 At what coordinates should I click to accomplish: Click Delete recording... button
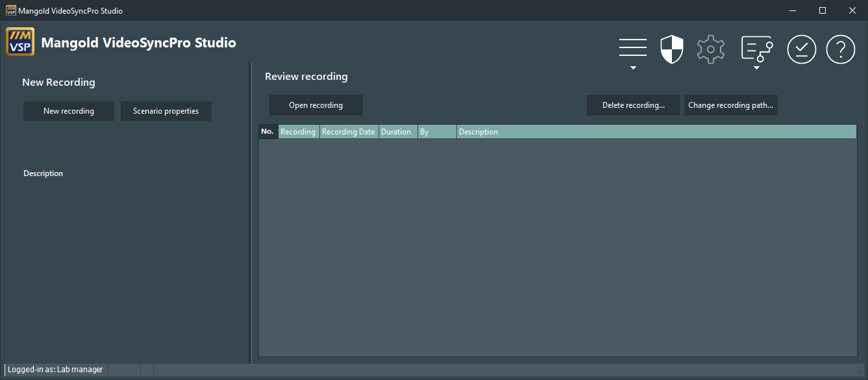(634, 105)
